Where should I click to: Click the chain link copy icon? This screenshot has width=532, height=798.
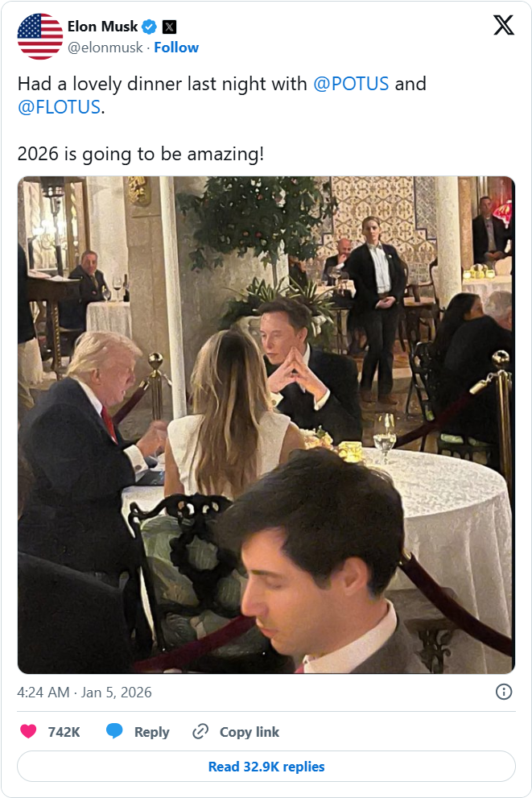(x=200, y=731)
